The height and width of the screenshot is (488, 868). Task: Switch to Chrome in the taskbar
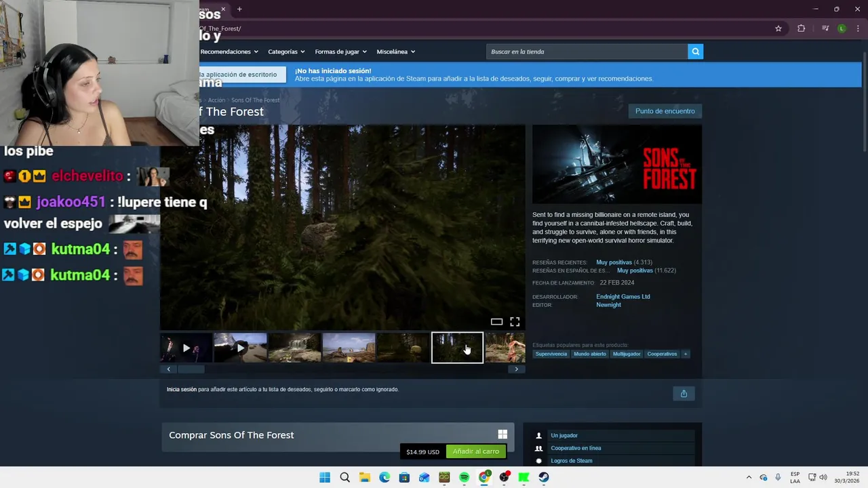pyautogui.click(x=484, y=477)
